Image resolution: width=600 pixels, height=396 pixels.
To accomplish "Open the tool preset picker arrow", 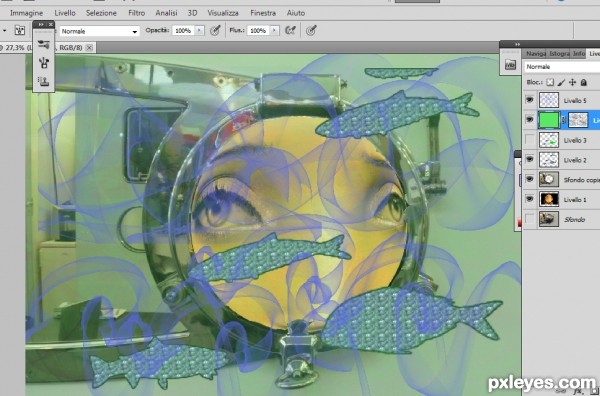I will tap(4, 31).
